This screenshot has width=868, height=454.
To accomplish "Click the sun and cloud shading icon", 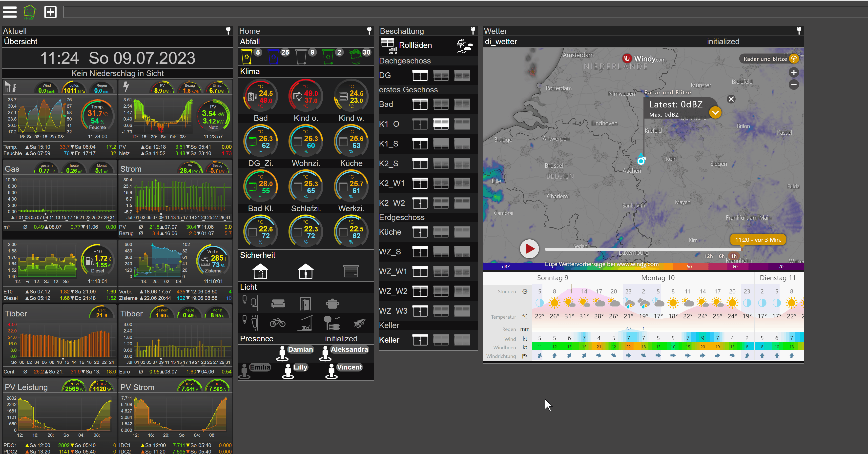I will [465, 46].
